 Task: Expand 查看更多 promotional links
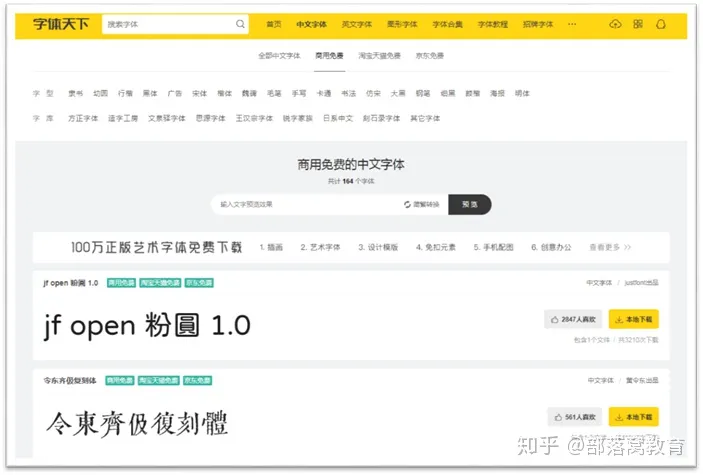coord(610,247)
